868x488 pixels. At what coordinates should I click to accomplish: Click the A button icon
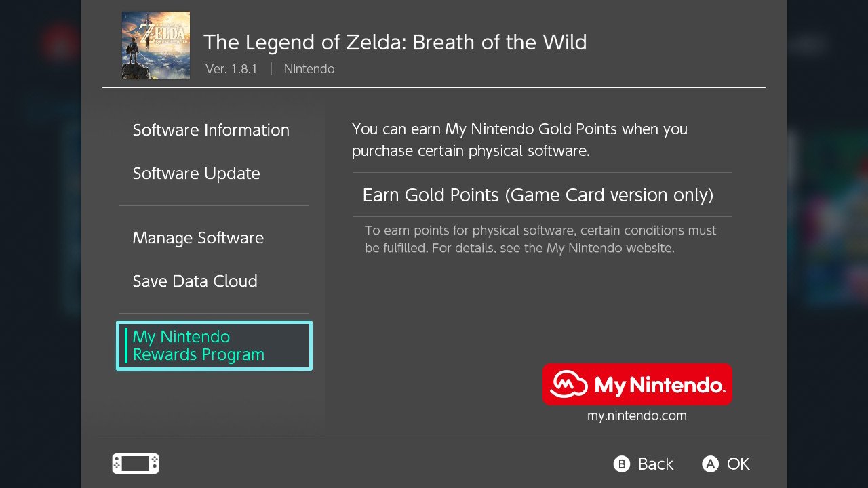710,464
